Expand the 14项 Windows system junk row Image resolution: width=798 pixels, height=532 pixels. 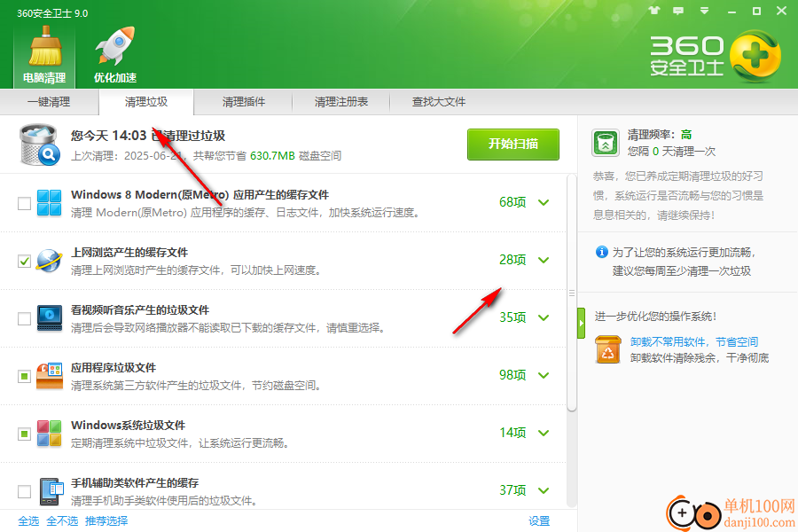(544, 433)
